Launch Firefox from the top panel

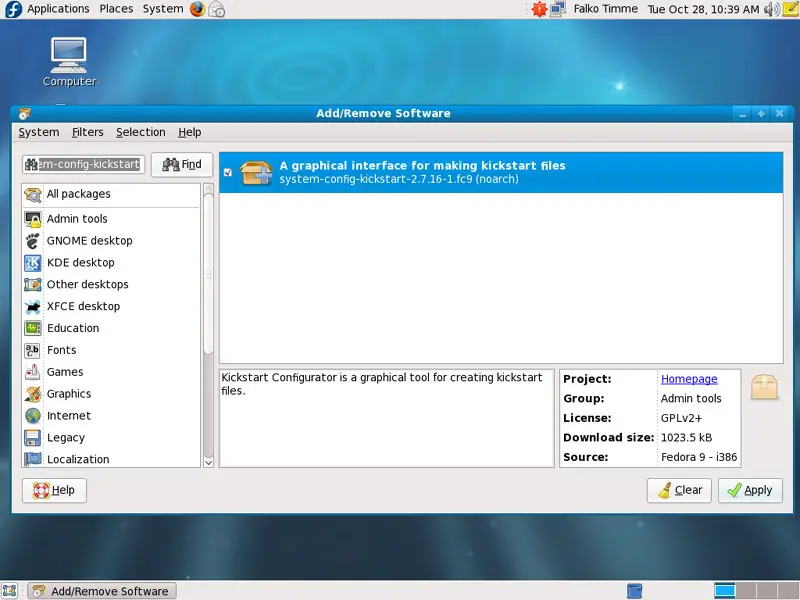197,9
